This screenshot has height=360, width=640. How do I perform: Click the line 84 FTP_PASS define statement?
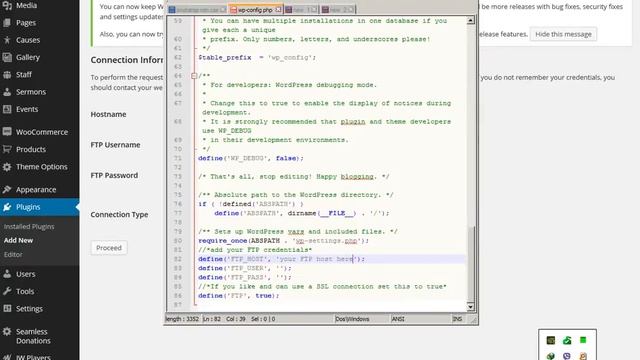pos(245,278)
